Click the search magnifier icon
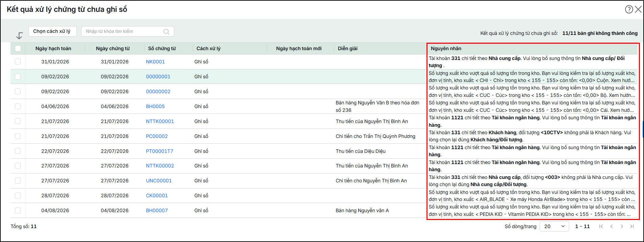 (x=166, y=32)
